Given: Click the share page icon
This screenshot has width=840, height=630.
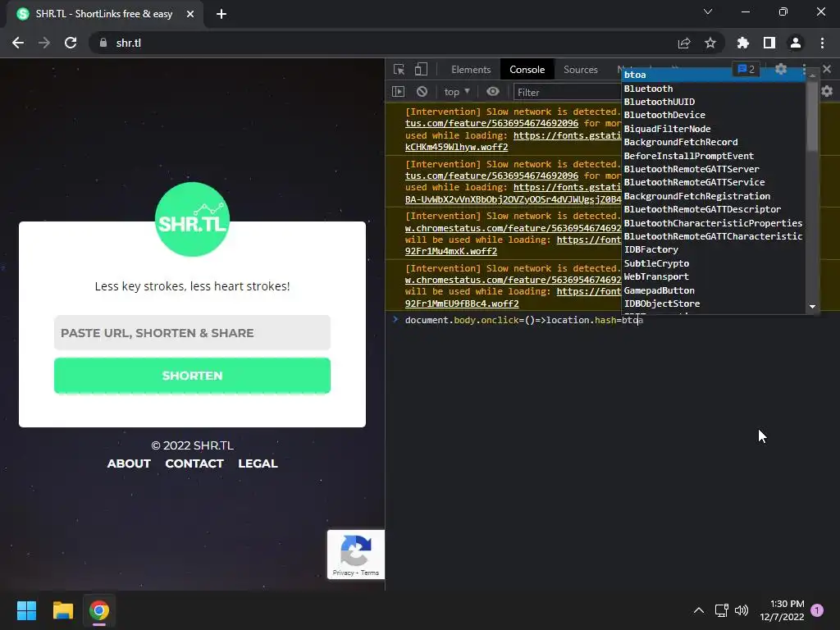Looking at the screenshot, I should pyautogui.click(x=684, y=43).
